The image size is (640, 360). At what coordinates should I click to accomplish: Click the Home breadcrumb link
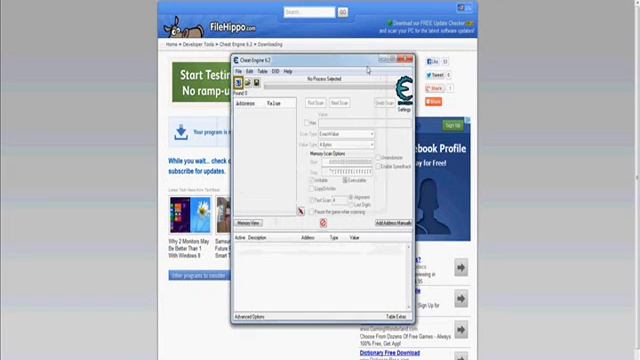171,44
